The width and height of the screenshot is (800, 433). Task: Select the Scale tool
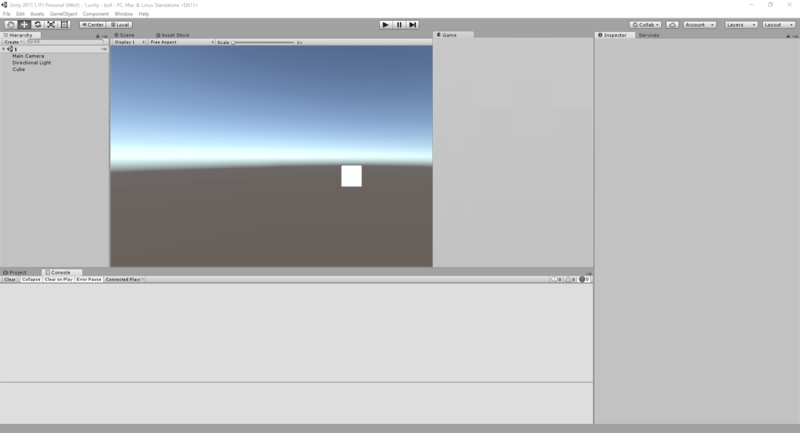coord(51,24)
